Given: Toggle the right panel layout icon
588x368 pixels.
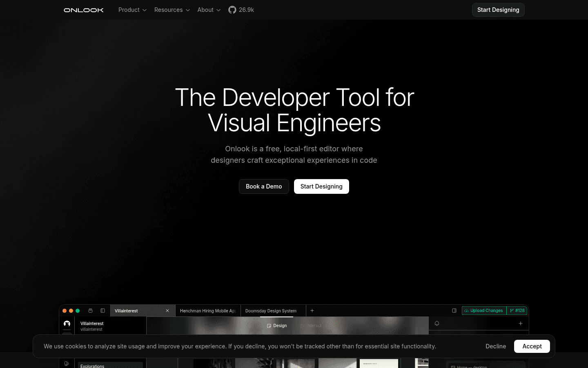Looking at the screenshot, I should [454, 311].
